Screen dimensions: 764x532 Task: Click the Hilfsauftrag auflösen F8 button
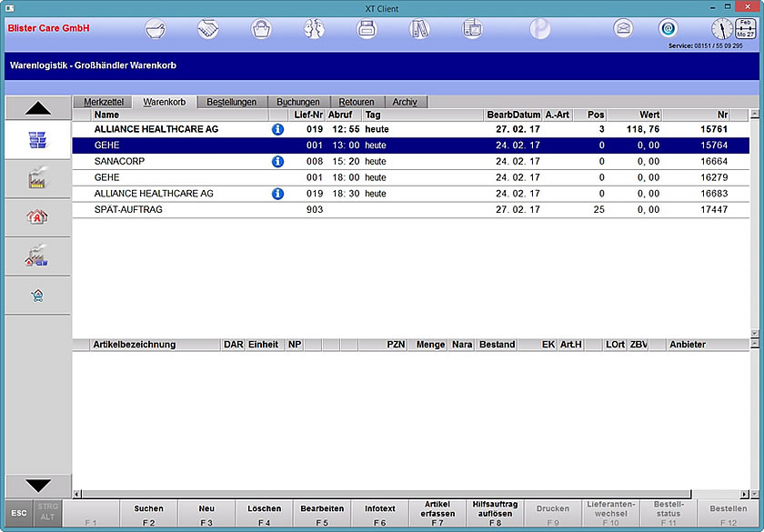click(x=495, y=514)
